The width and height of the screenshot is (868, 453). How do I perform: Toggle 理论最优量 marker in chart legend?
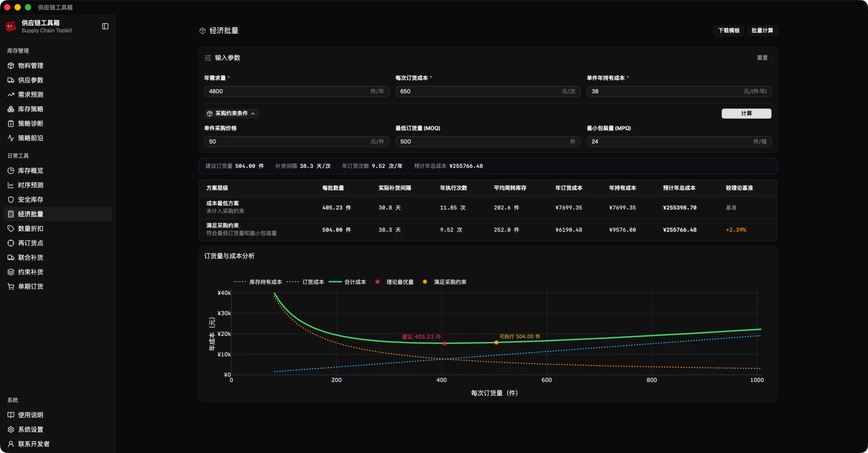(394, 282)
